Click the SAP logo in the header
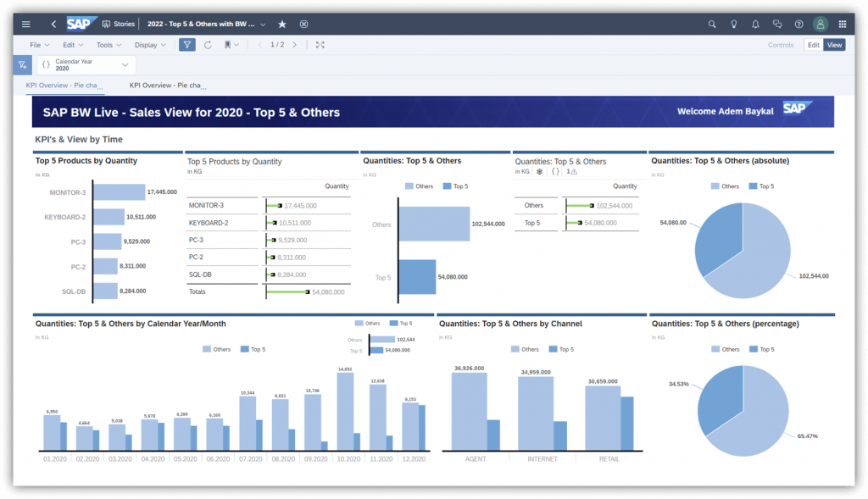 [81, 24]
